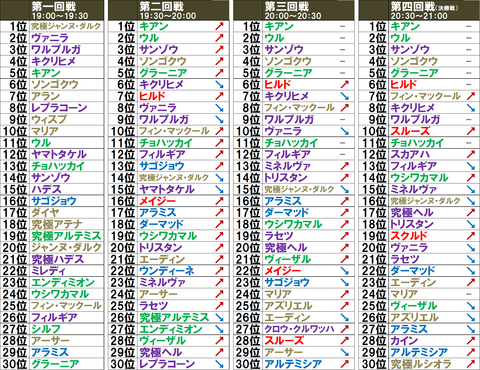The image size is (480, 370).
Task: Select ミレディ at 22位 in 第一回戦
Action: point(48,271)
